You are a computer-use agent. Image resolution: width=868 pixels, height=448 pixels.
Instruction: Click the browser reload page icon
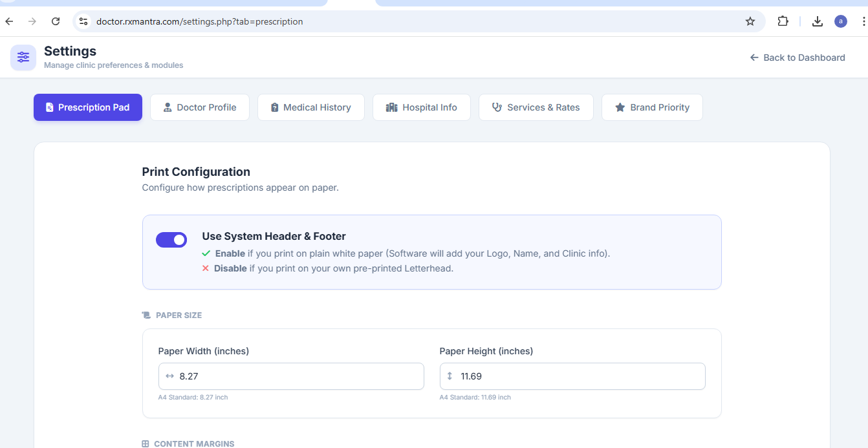click(x=56, y=21)
